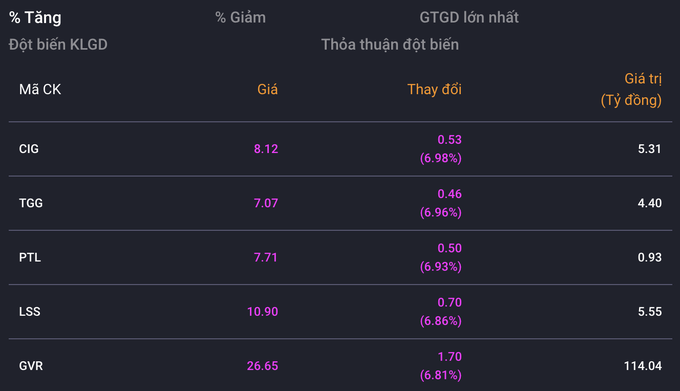Click TGG price 7.07
The image size is (680, 391).
pos(266,203)
